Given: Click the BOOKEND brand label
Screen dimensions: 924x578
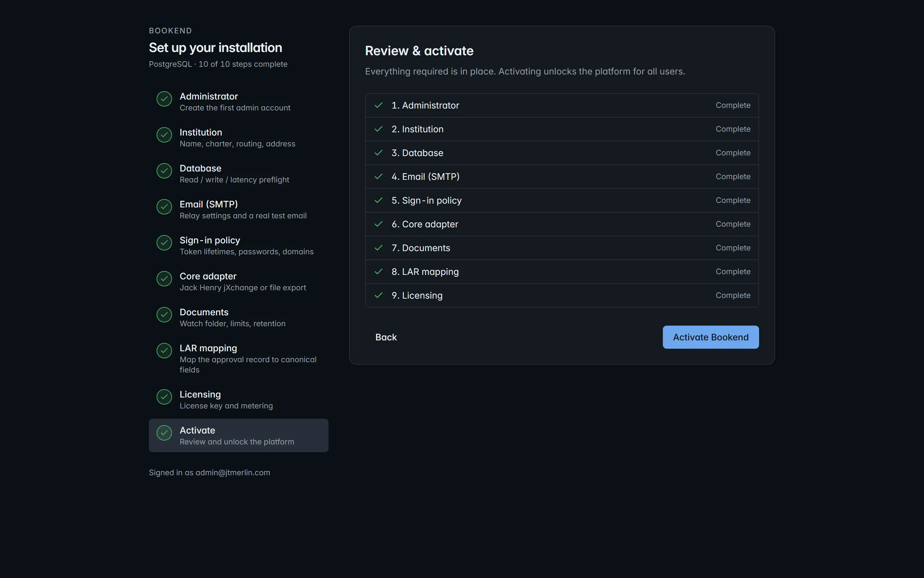Looking at the screenshot, I should tap(170, 31).
